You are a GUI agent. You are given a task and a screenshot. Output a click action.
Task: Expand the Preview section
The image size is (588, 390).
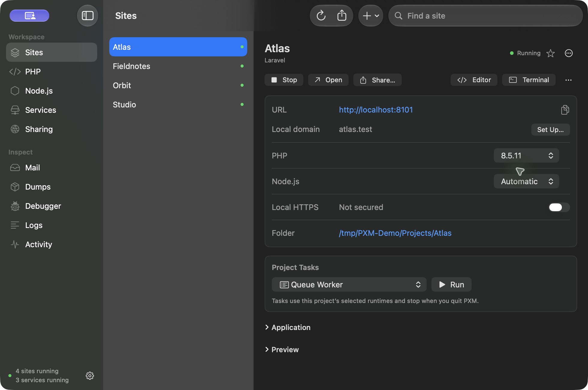coord(282,349)
